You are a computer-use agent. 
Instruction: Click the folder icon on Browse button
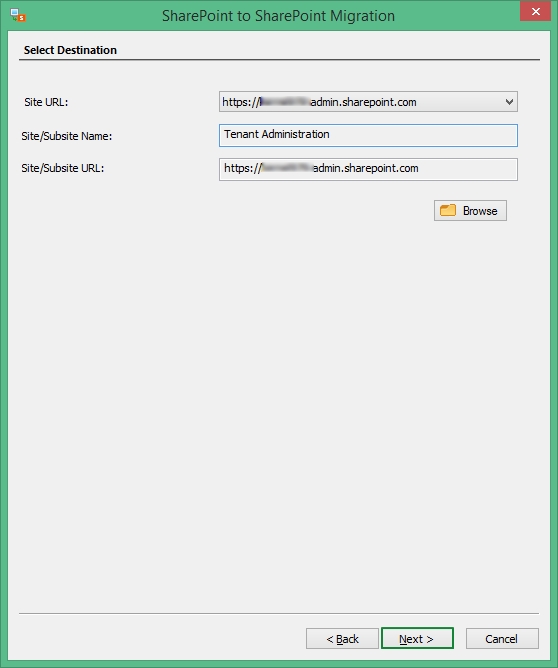(448, 210)
